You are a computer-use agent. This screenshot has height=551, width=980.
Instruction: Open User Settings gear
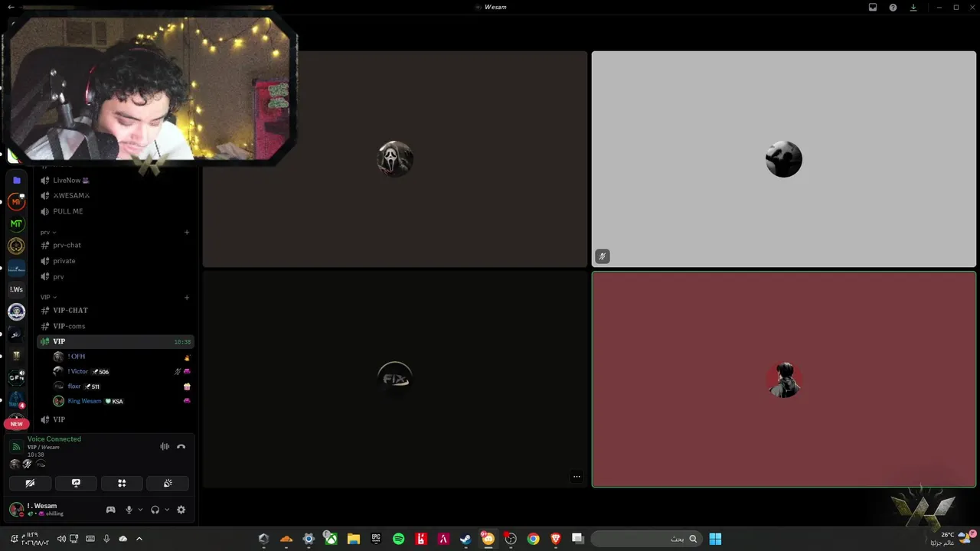(x=181, y=510)
